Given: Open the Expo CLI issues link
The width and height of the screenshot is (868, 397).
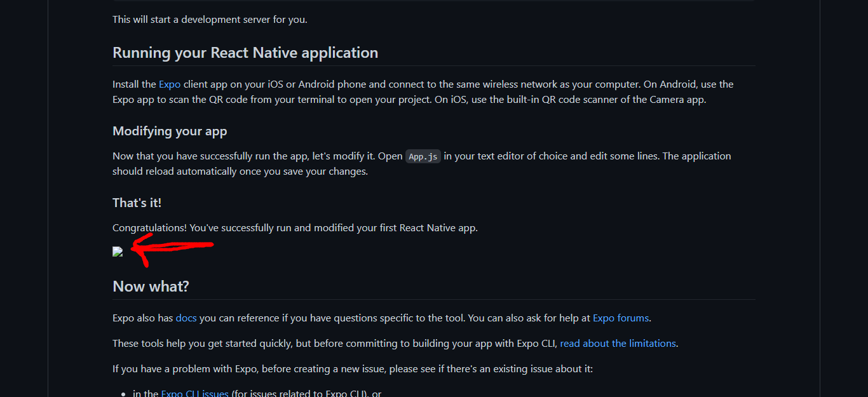Looking at the screenshot, I should point(194,393).
